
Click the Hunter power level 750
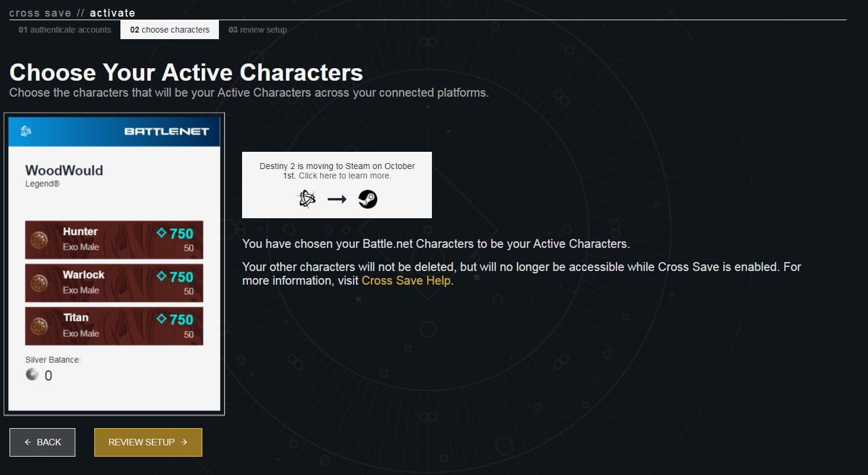tap(182, 234)
